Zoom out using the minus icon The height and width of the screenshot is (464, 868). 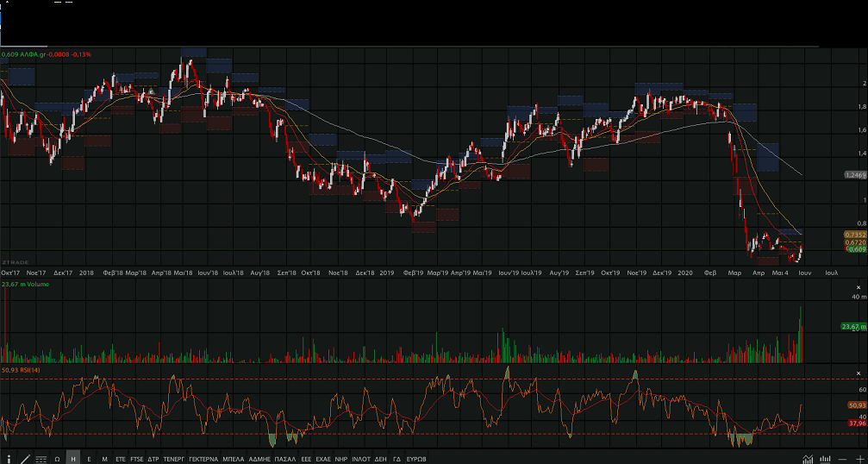point(843,458)
